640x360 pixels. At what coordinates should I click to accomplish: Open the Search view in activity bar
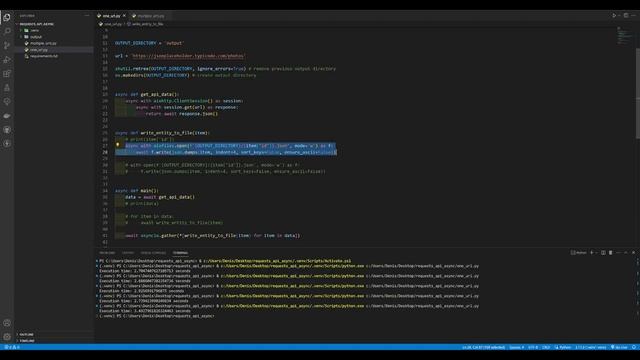(7, 31)
